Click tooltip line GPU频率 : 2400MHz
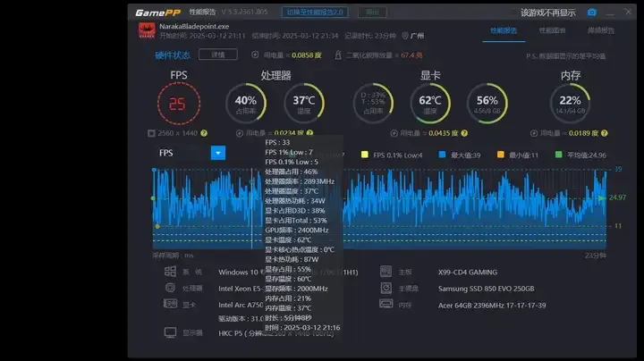Image resolution: width=644 pixels, height=361 pixels. (x=297, y=231)
